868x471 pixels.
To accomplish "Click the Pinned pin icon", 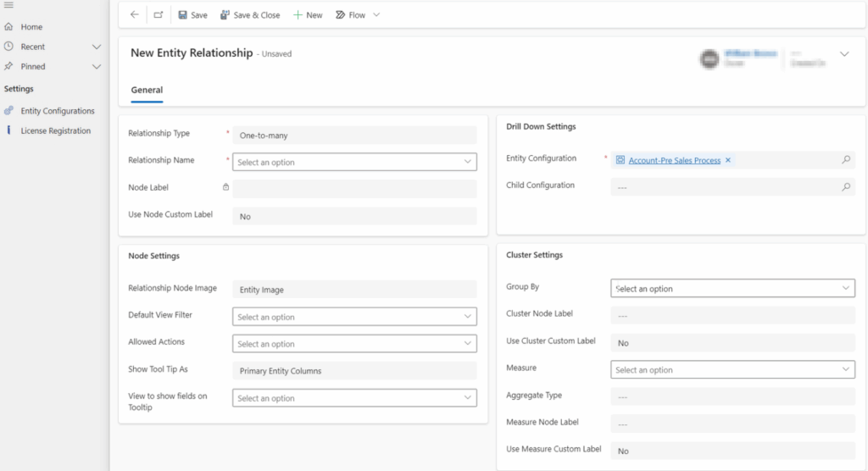I will tap(8, 66).
